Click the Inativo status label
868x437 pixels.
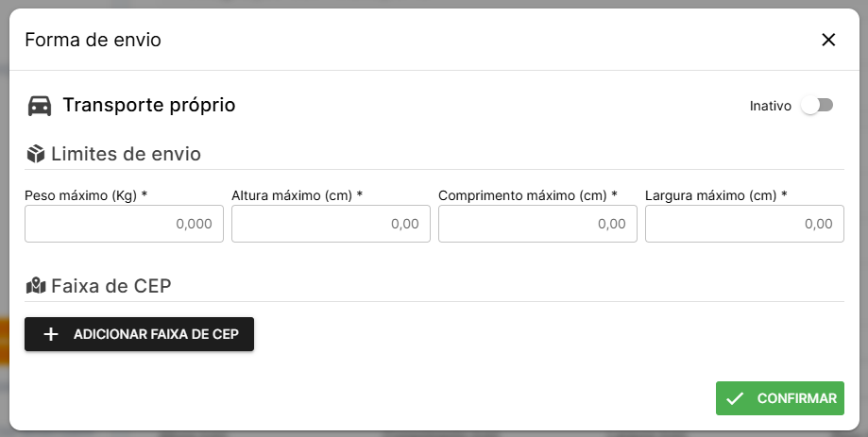coord(770,106)
